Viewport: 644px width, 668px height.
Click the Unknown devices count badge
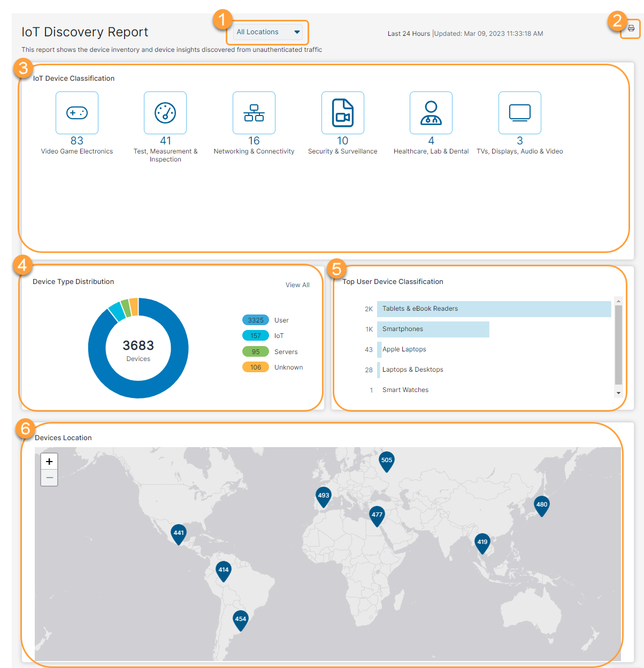(x=255, y=367)
